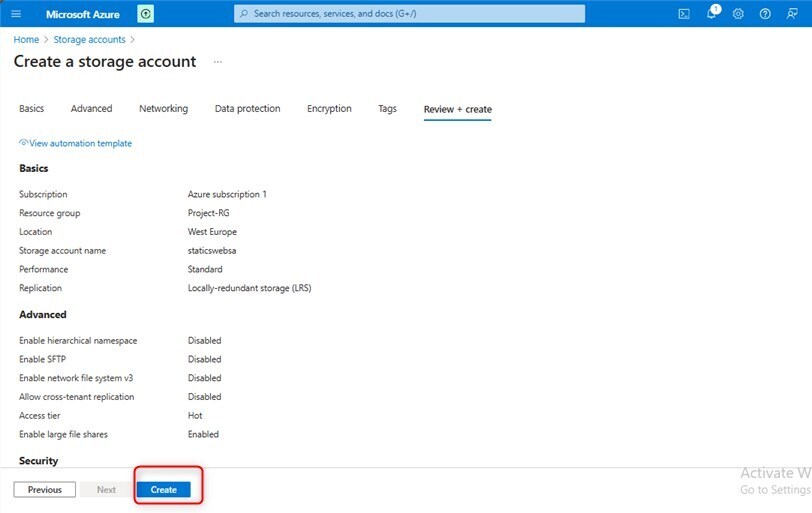812x513 pixels.
Task: Click the Home breadcrumb link
Action: tap(26, 40)
